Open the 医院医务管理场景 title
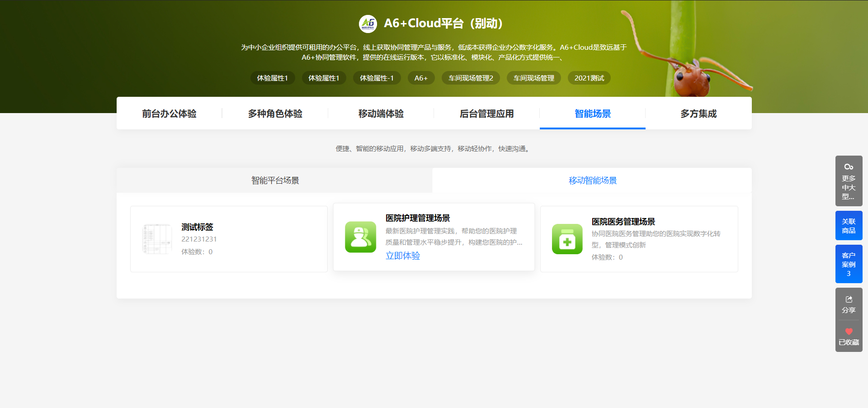Viewport: 868px width, 408px height. pyautogui.click(x=623, y=222)
